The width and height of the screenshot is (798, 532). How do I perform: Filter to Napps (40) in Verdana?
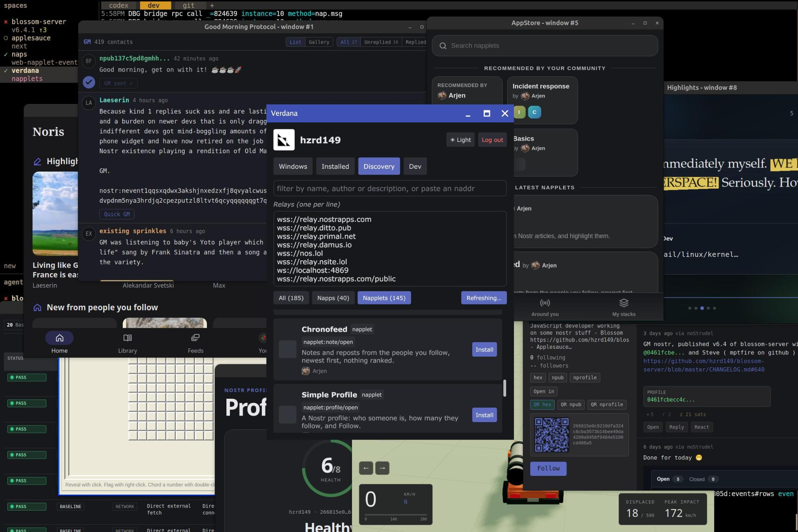click(x=333, y=298)
